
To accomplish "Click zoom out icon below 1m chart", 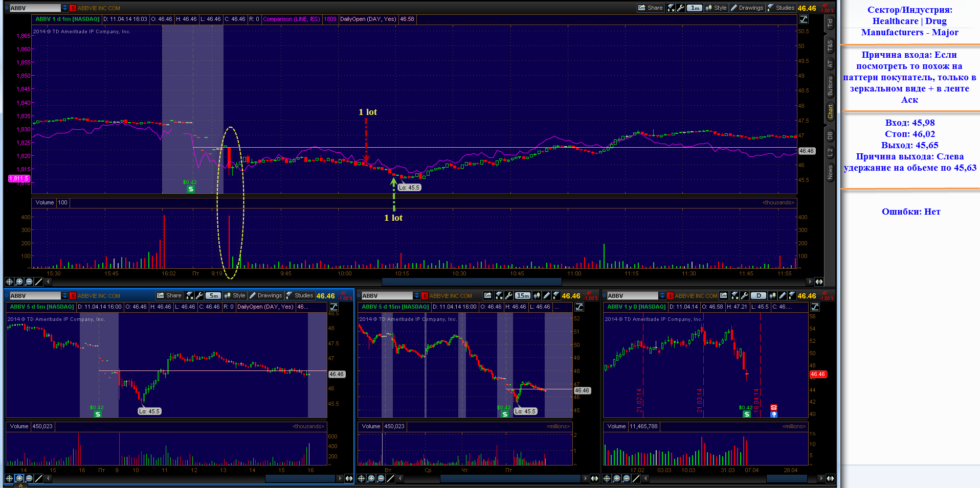I will pyautogui.click(x=29, y=282).
